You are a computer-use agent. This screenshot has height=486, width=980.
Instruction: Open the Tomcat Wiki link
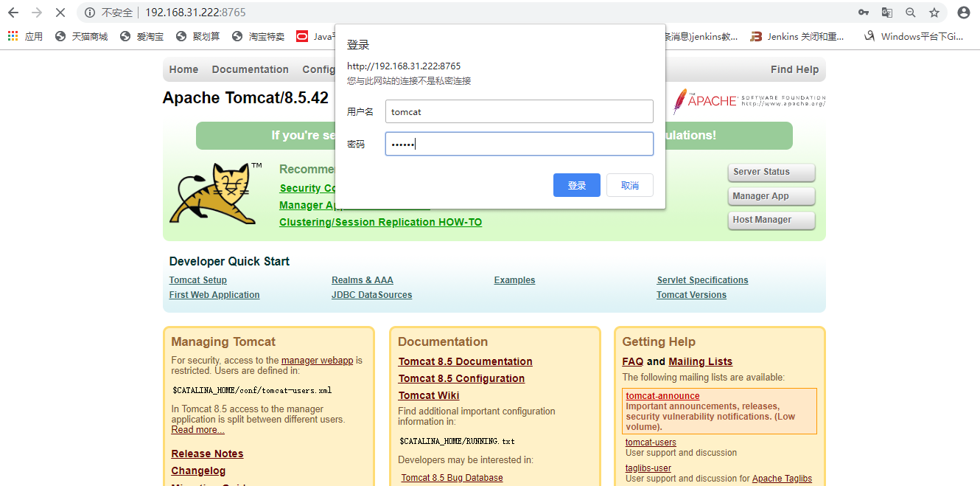pyautogui.click(x=429, y=395)
